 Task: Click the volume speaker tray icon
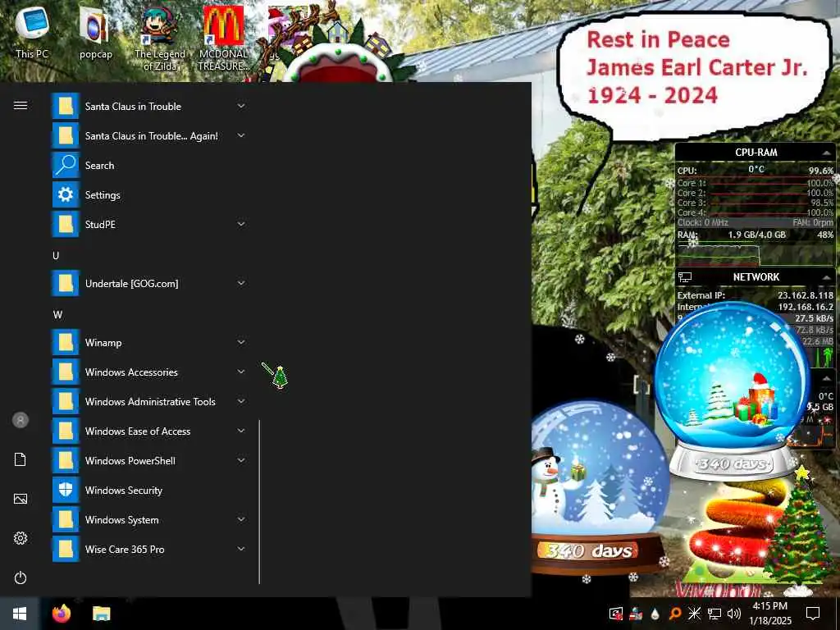point(733,614)
